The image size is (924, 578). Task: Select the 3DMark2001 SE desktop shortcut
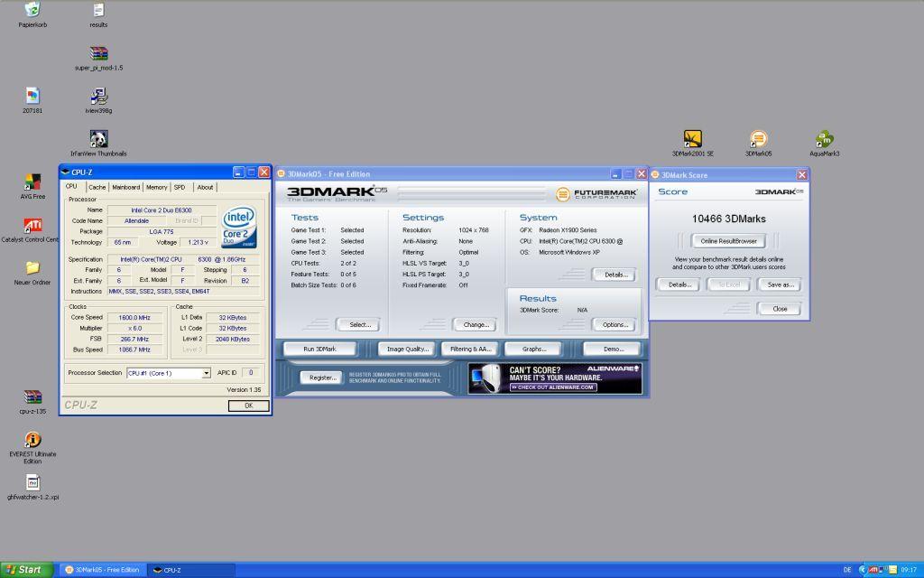point(692,139)
